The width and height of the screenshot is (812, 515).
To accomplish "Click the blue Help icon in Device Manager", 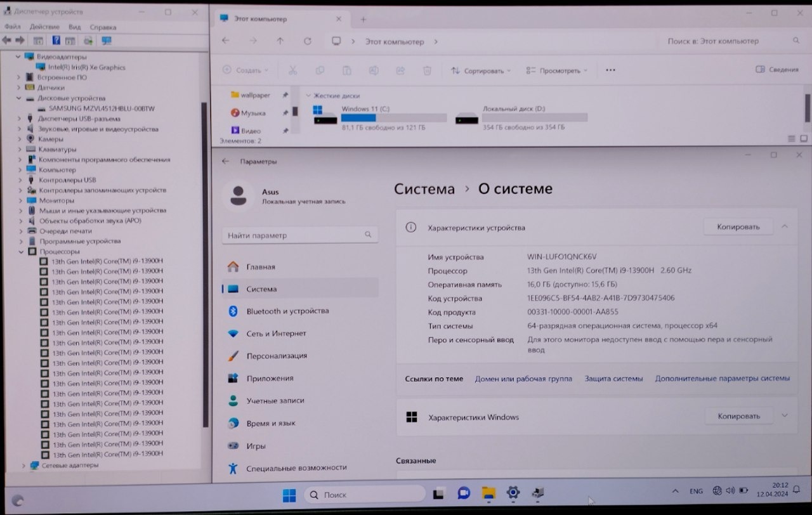I will pos(56,41).
